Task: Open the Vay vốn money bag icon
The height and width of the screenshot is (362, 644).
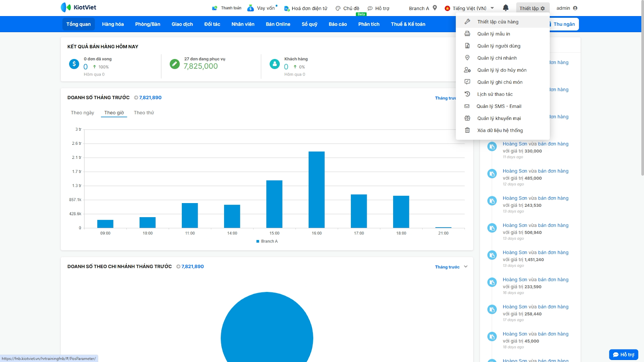Action: coord(250,8)
